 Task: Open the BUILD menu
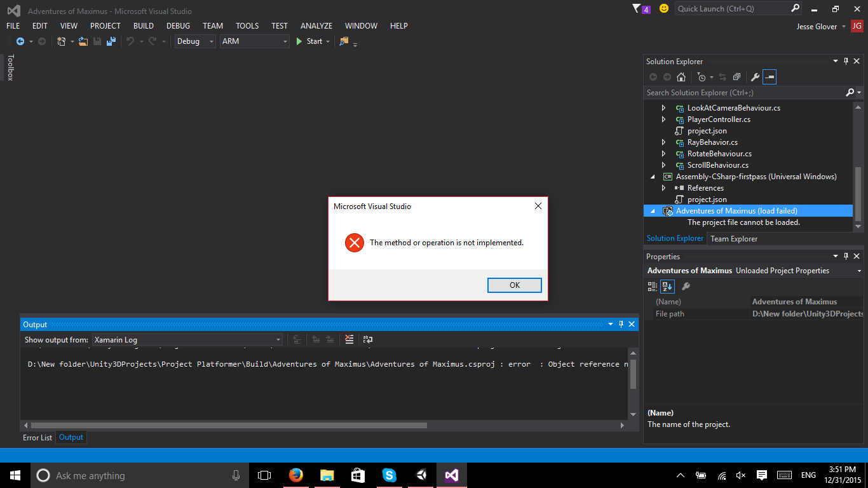(144, 26)
